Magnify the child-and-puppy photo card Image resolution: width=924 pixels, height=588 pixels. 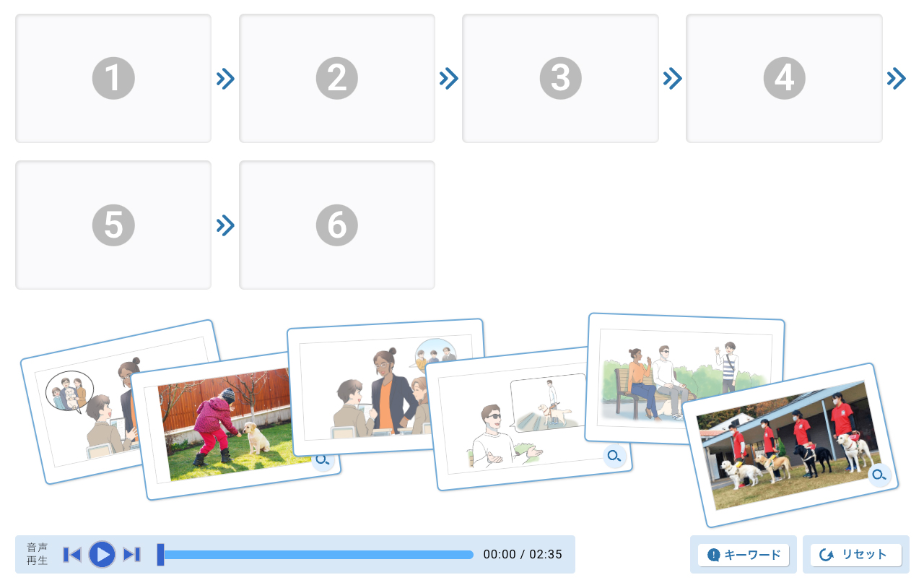pos(323,460)
